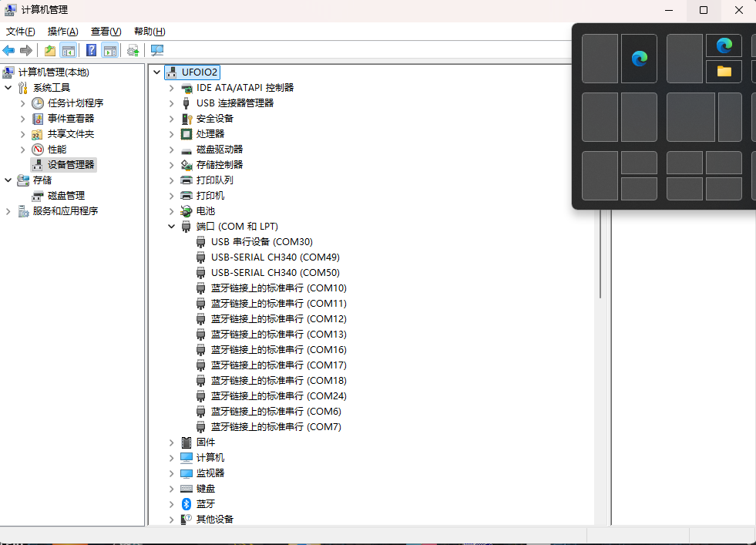
Task: Select USB-SERIAL CH340 (COM49)
Action: pyautogui.click(x=275, y=257)
